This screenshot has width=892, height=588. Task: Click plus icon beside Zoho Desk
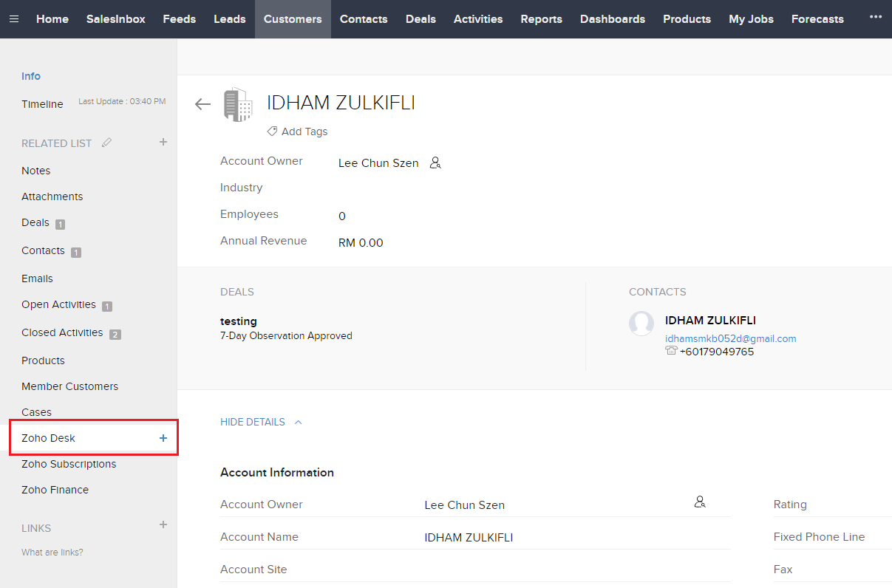pyautogui.click(x=163, y=438)
